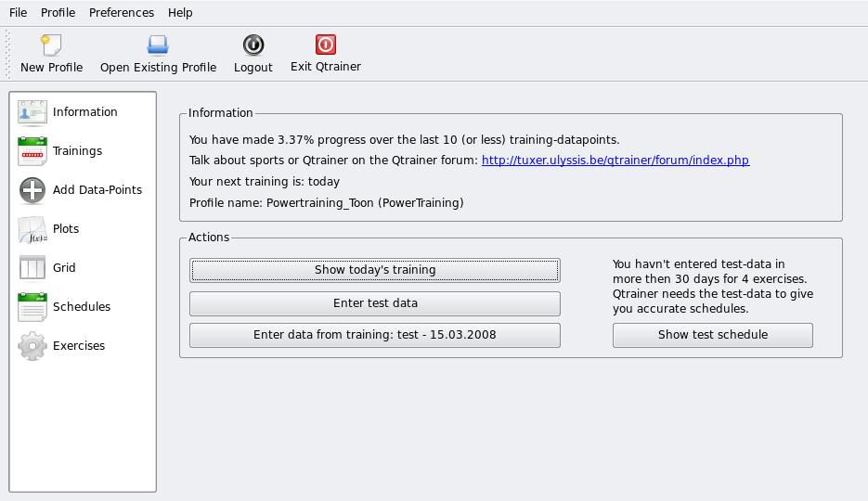Click the 'Profile name: Powertraining_Toon' text
The image size is (868, 501).
tap(326, 203)
